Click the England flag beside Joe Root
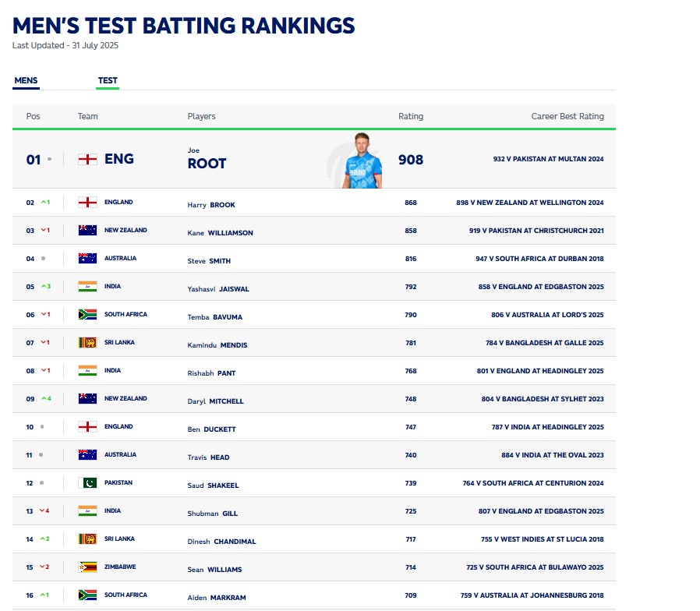The image size is (700, 611). point(87,159)
